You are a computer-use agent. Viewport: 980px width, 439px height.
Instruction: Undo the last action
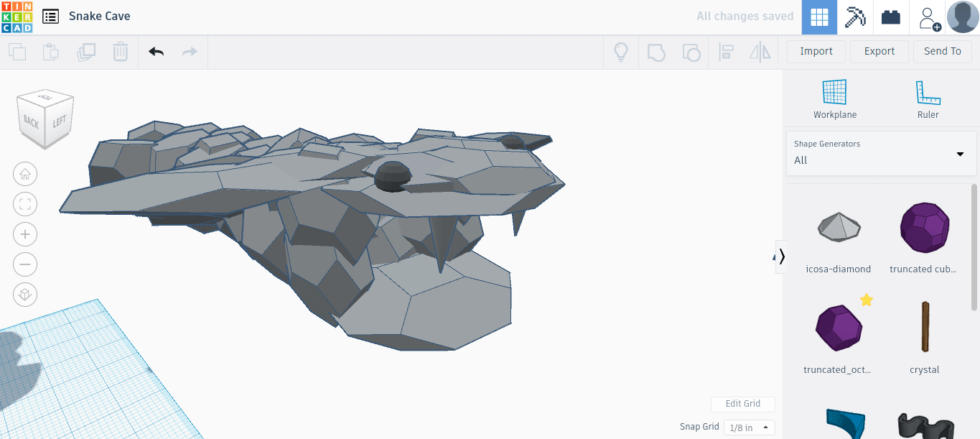click(156, 52)
